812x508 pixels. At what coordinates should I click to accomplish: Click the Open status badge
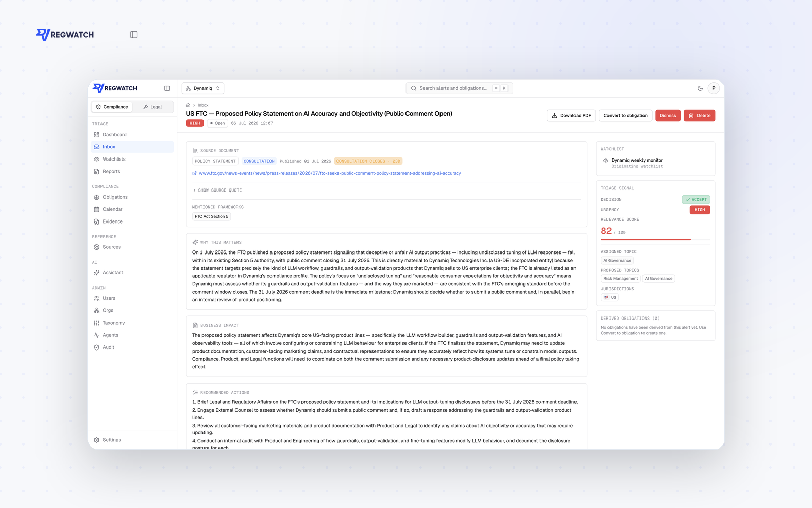click(218, 123)
